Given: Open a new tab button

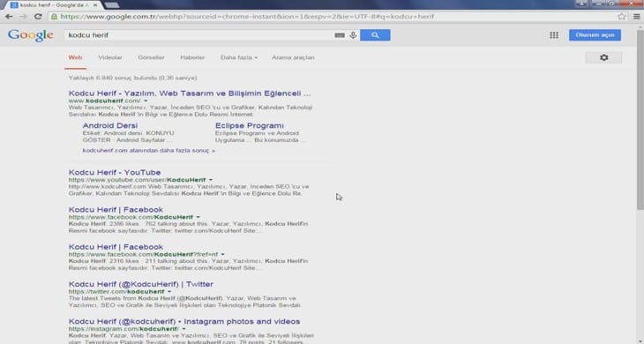Looking at the screenshot, I should [111, 5].
